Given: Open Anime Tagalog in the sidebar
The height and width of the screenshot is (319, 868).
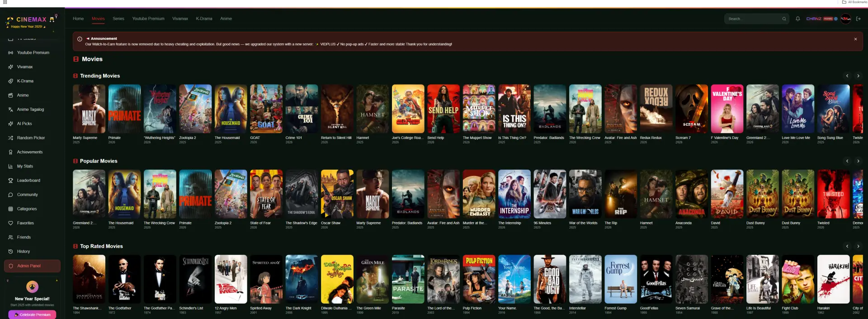Looking at the screenshot, I should point(33,110).
